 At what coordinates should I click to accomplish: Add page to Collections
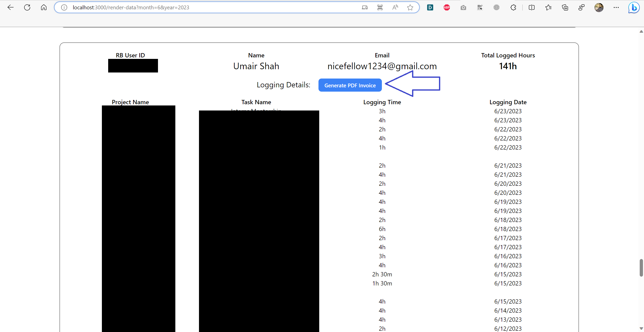pos(565,7)
